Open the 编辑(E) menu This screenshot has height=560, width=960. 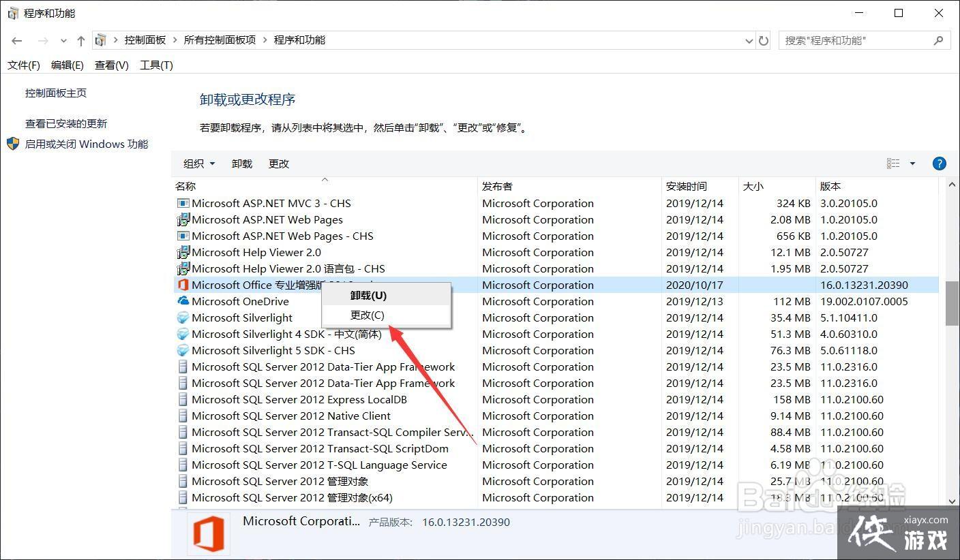(67, 65)
